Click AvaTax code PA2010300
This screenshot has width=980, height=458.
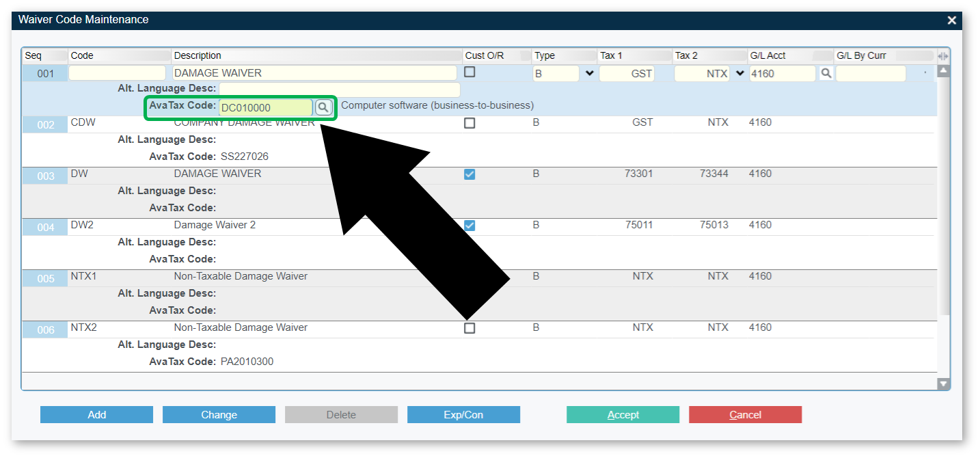pyautogui.click(x=247, y=362)
